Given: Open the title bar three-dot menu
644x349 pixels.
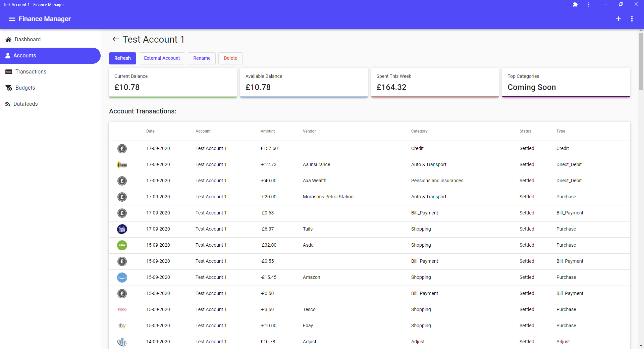Looking at the screenshot, I should [x=589, y=5].
